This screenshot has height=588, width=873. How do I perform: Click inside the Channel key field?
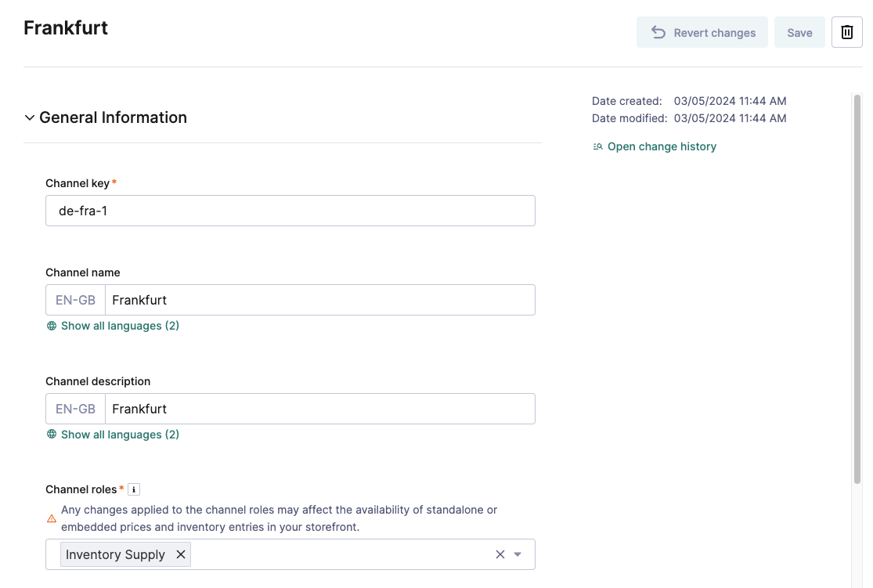pyautogui.click(x=290, y=210)
